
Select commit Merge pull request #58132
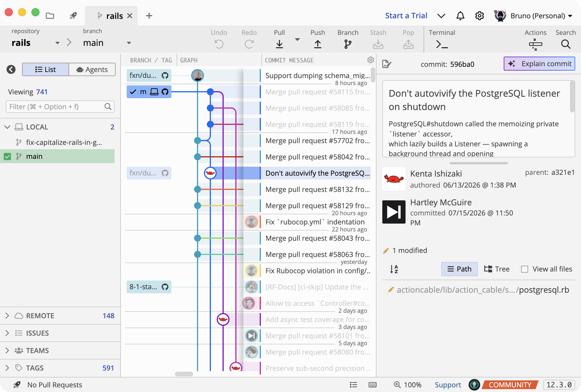pos(318,189)
